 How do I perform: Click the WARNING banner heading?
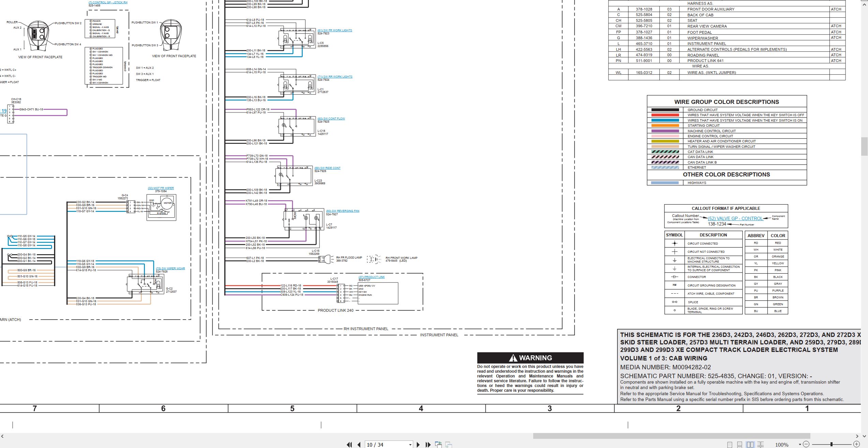[x=530, y=358]
